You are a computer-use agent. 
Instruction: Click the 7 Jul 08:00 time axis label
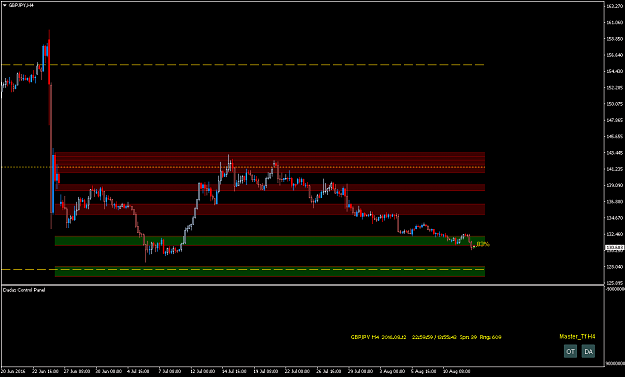[x=170, y=371]
